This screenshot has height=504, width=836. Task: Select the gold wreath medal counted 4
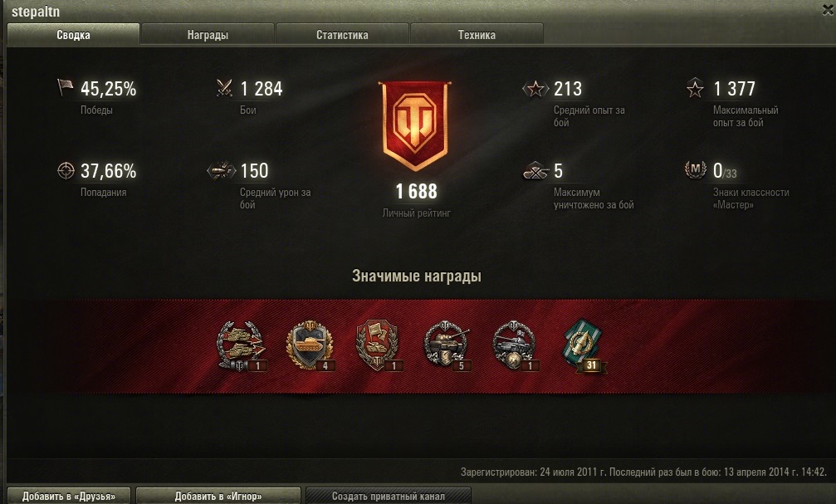310,345
